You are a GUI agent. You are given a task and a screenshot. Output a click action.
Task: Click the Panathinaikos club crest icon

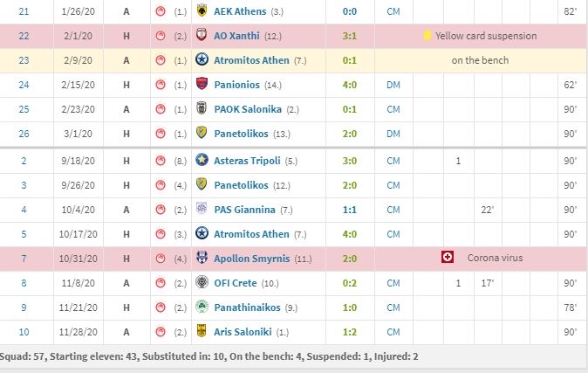pos(202,307)
